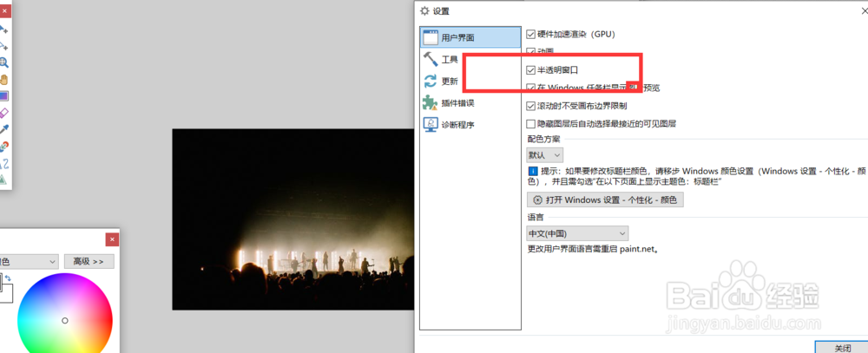Select the Pan hand tool
This screenshot has height=353, width=868.
pos(3,79)
